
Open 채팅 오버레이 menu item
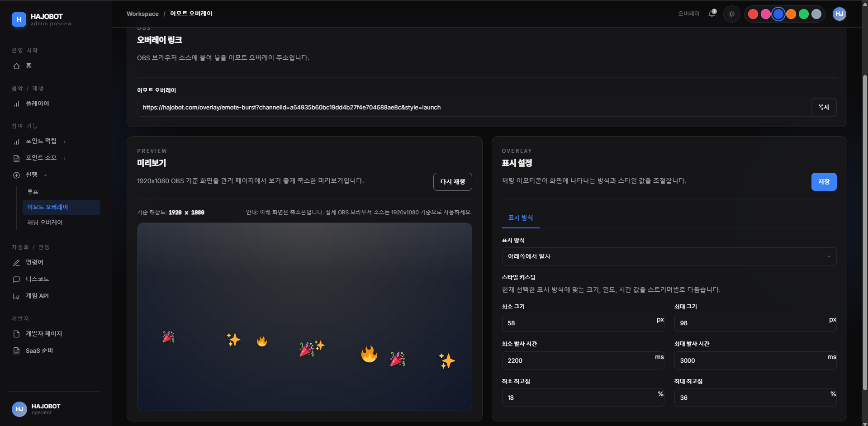click(x=45, y=222)
